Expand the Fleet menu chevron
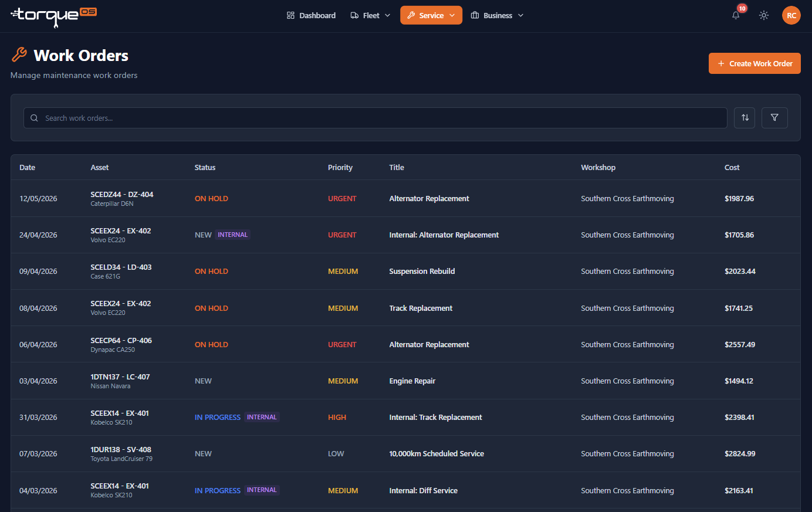The height and width of the screenshot is (512, 812). pyautogui.click(x=387, y=15)
